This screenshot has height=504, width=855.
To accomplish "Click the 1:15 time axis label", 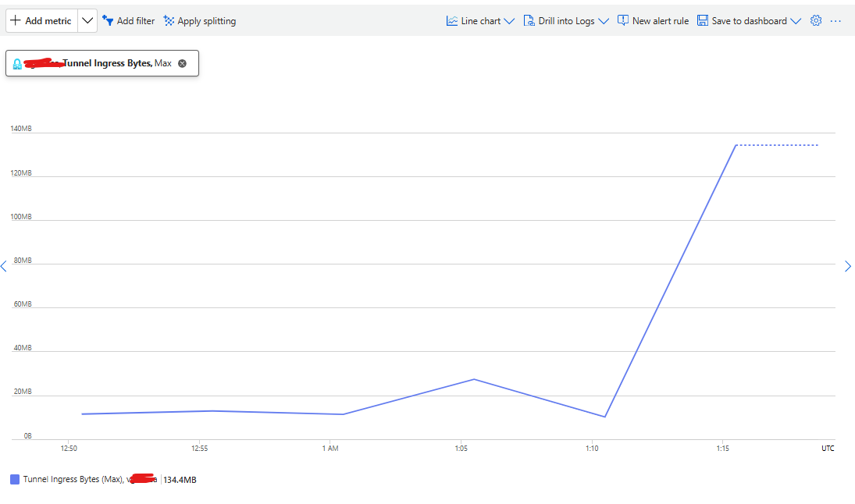I will pyautogui.click(x=723, y=449).
